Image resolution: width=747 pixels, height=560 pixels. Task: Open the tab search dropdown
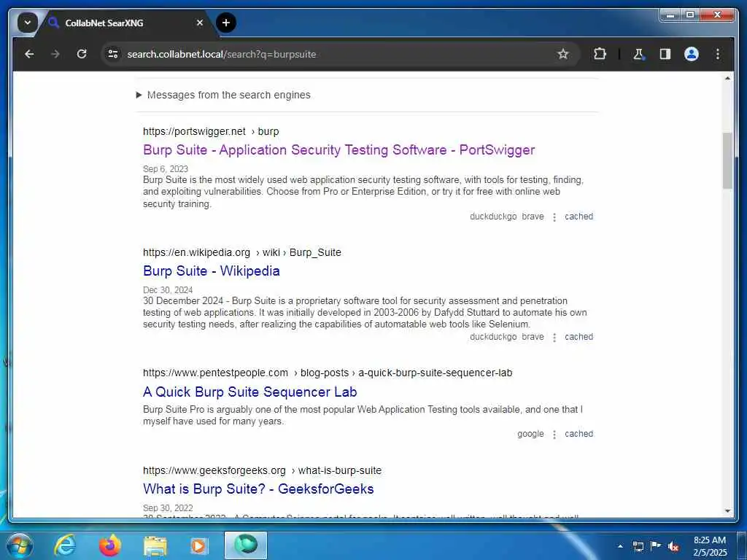tap(28, 23)
